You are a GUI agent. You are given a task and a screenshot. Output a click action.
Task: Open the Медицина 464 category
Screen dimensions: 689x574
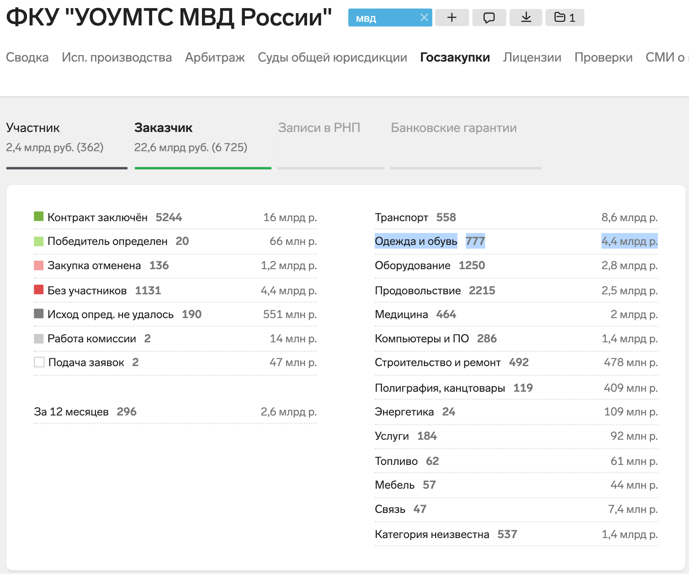[516, 314]
